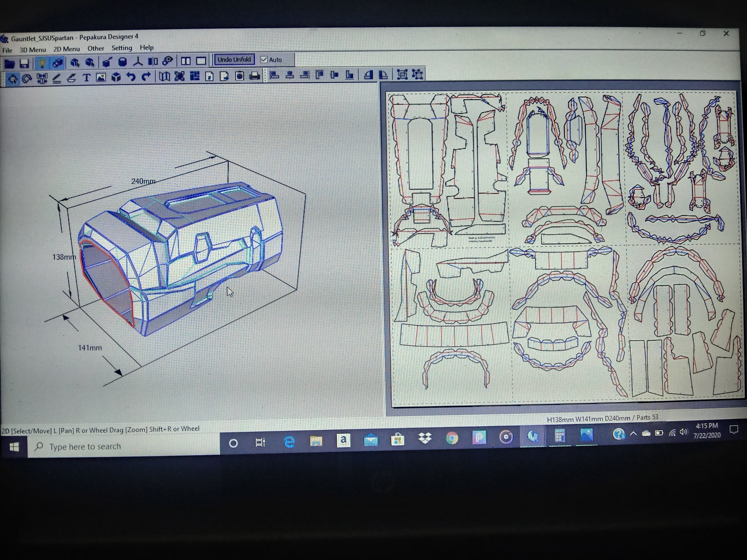The image size is (747, 560).
Task: Click the align right icon
Action: (304, 75)
